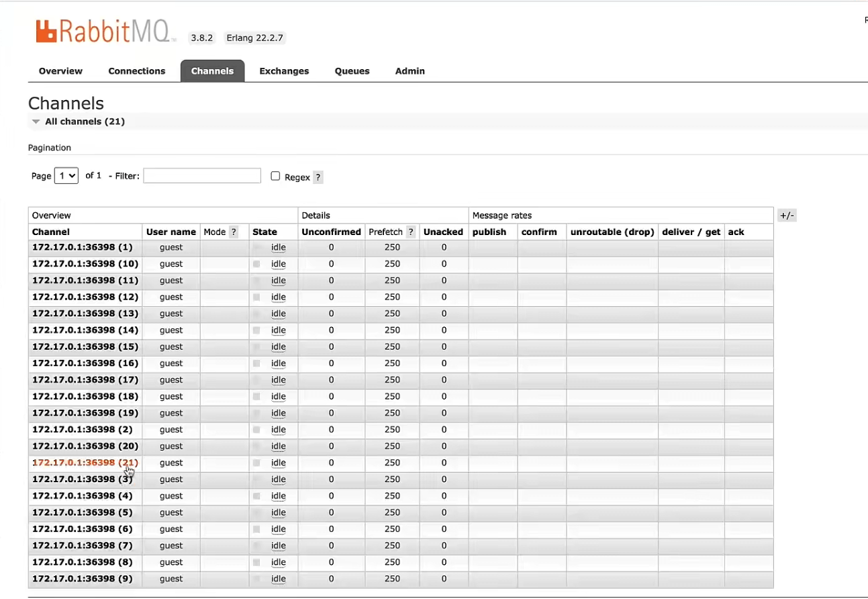The width and height of the screenshot is (868, 599).
Task: Open the Mode column help icon
Action: [234, 232]
